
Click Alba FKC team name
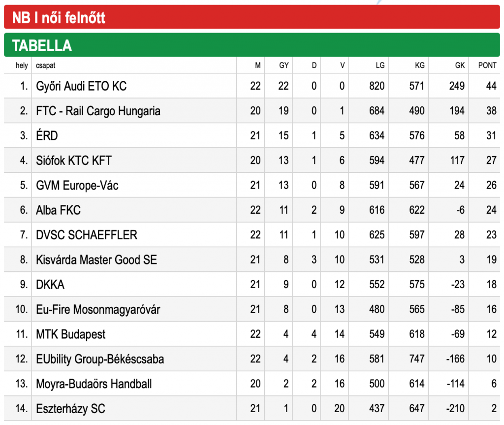pos(58,210)
